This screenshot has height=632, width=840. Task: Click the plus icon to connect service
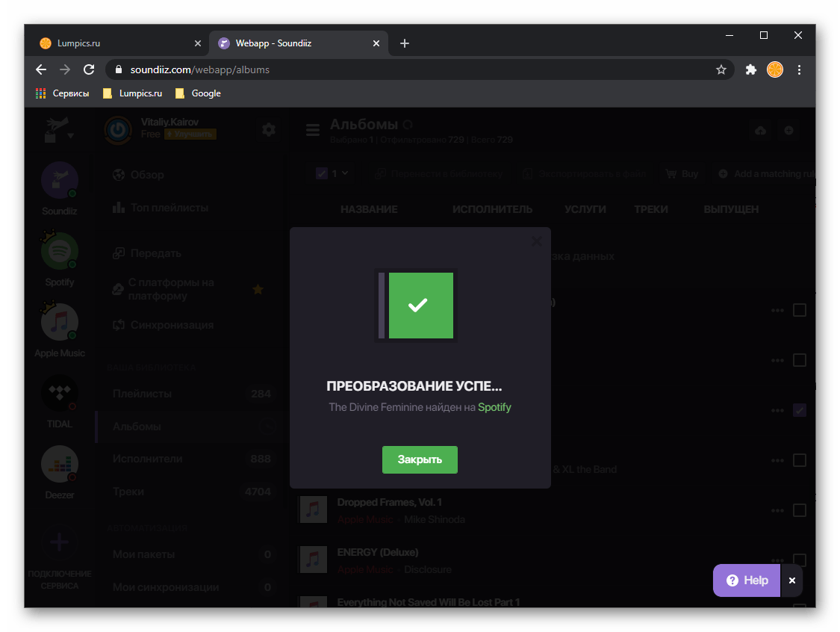click(60, 542)
